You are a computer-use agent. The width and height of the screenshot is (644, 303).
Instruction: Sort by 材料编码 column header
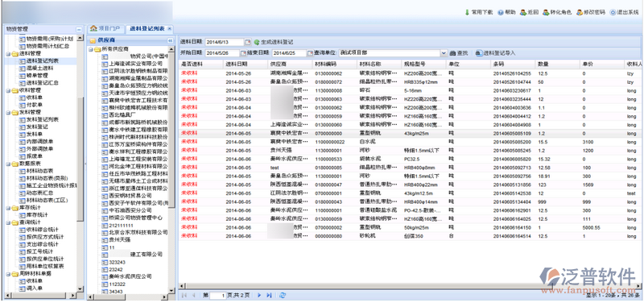[334, 64]
